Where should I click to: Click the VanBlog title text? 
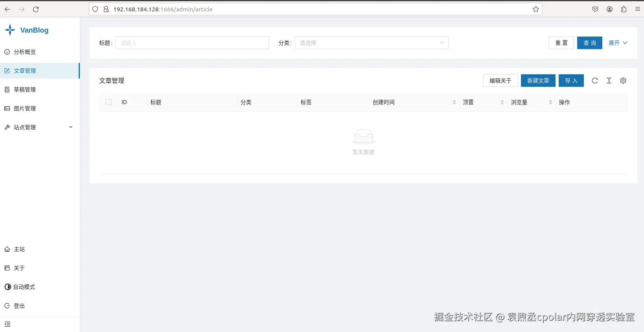[34, 30]
